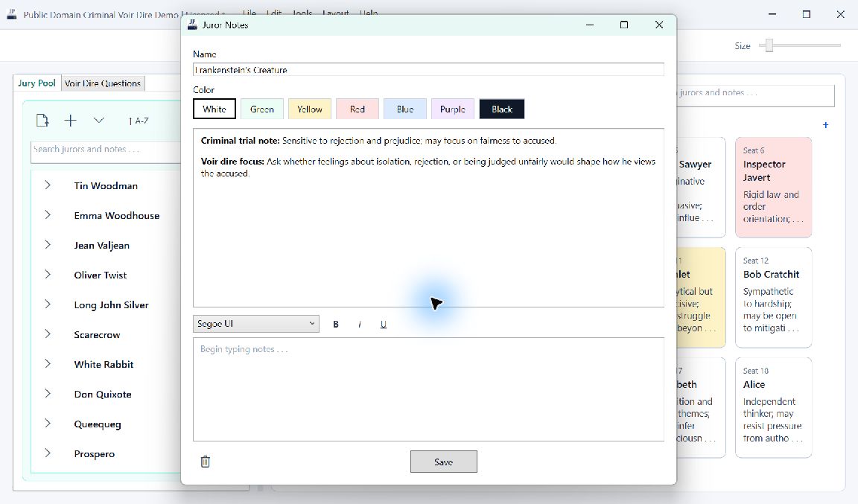Image resolution: width=858 pixels, height=504 pixels.
Task: Maximize the Juror Notes window
Action: 624,25
